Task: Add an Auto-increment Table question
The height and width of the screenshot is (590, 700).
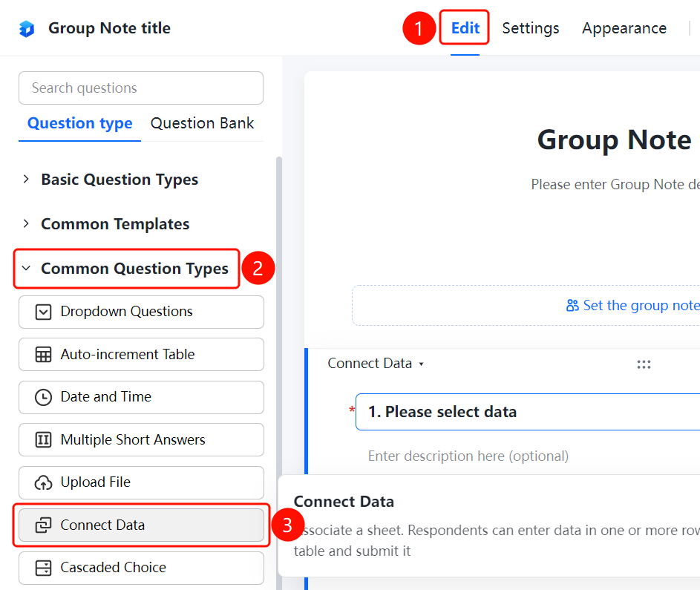Action: tap(141, 355)
